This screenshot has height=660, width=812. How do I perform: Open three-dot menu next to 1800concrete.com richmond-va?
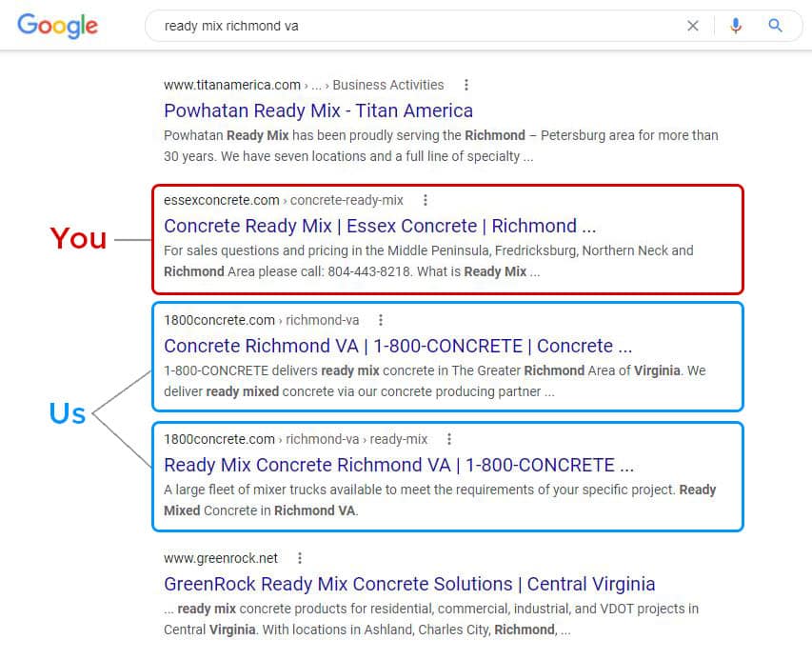coord(381,320)
